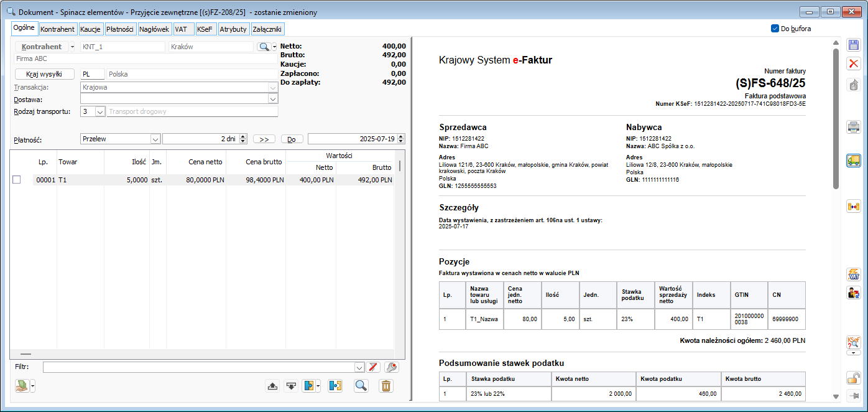This screenshot has width=868, height=412.
Task: Toggle the 'Do bufora' checkbox
Action: [x=775, y=29]
